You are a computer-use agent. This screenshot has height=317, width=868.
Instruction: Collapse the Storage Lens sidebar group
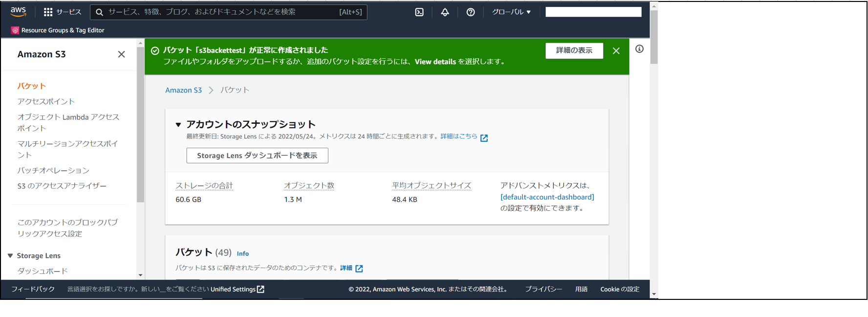point(10,256)
